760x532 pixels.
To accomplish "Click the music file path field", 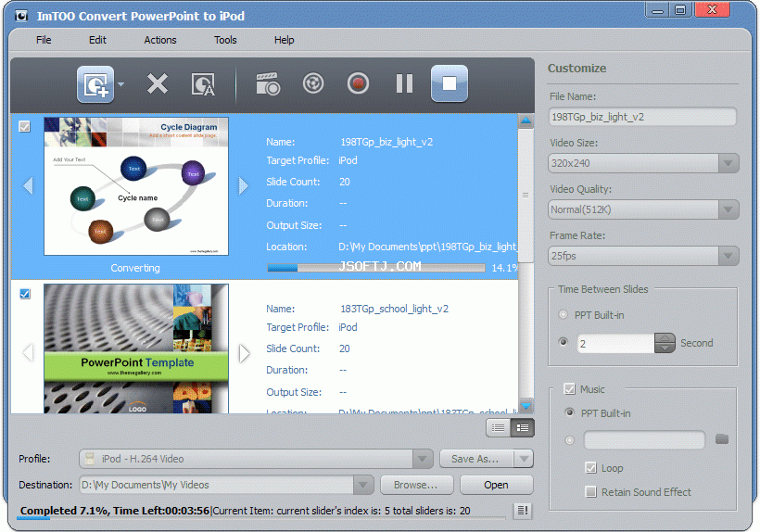I will click(645, 440).
